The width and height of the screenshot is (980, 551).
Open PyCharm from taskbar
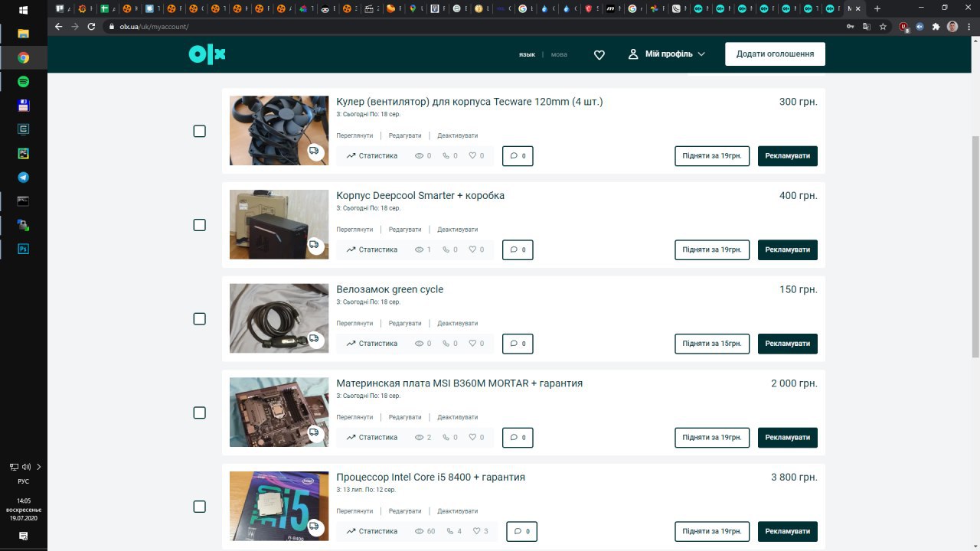(x=24, y=153)
